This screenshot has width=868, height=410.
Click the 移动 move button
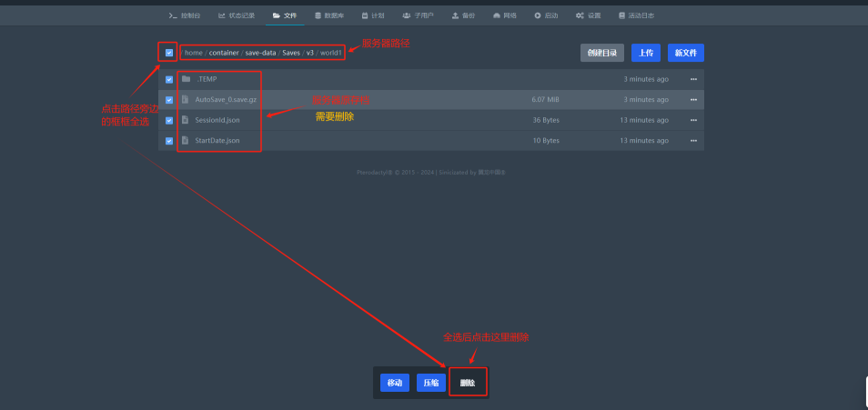pos(395,383)
